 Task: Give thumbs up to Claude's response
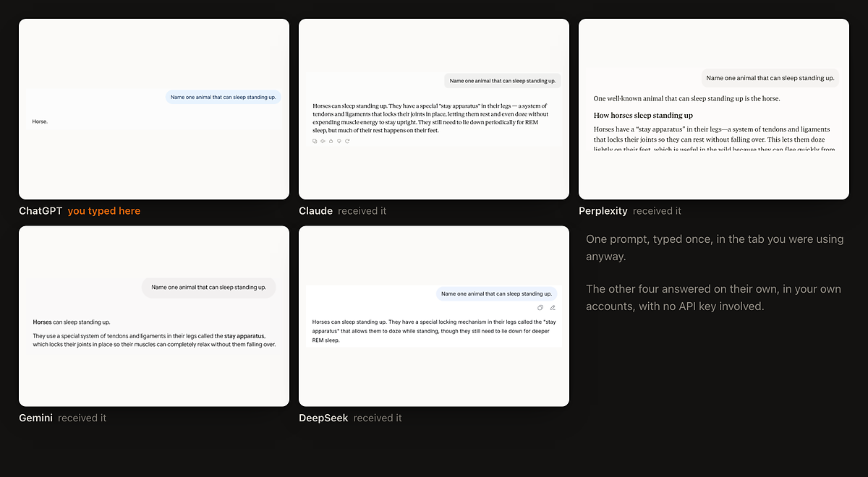(331, 141)
